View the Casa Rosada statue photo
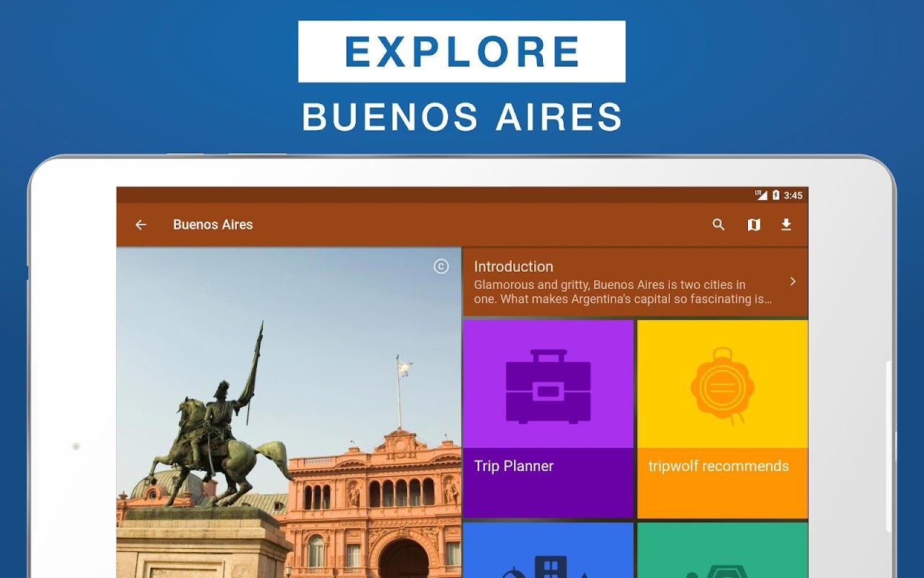924x578 pixels. pos(289,413)
